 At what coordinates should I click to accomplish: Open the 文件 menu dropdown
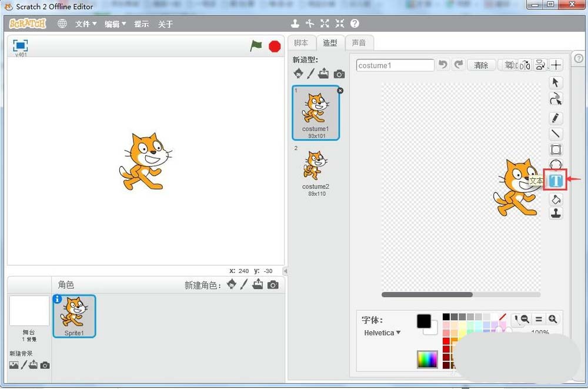[x=86, y=24]
